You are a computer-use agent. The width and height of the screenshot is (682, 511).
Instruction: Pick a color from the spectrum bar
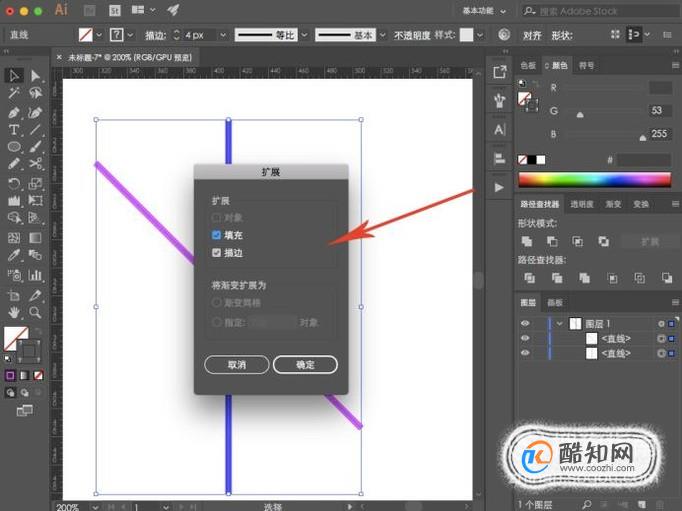click(595, 179)
